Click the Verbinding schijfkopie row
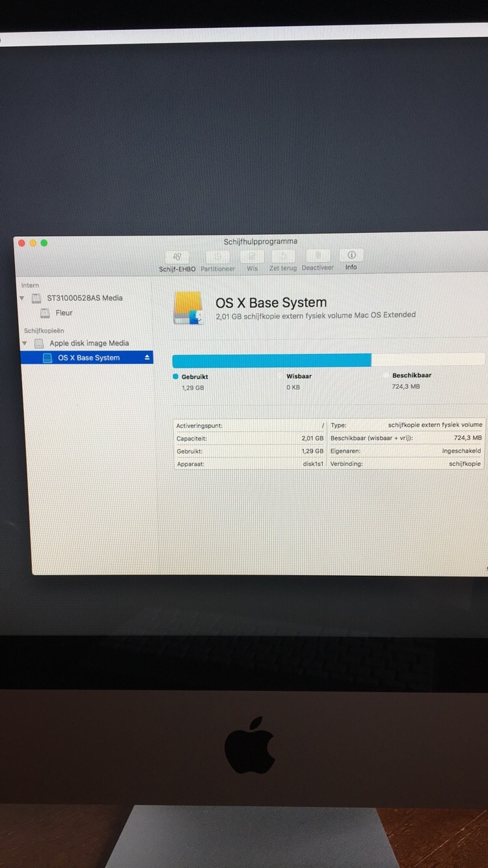Screen dimensions: 488x868 pyautogui.click(x=407, y=464)
